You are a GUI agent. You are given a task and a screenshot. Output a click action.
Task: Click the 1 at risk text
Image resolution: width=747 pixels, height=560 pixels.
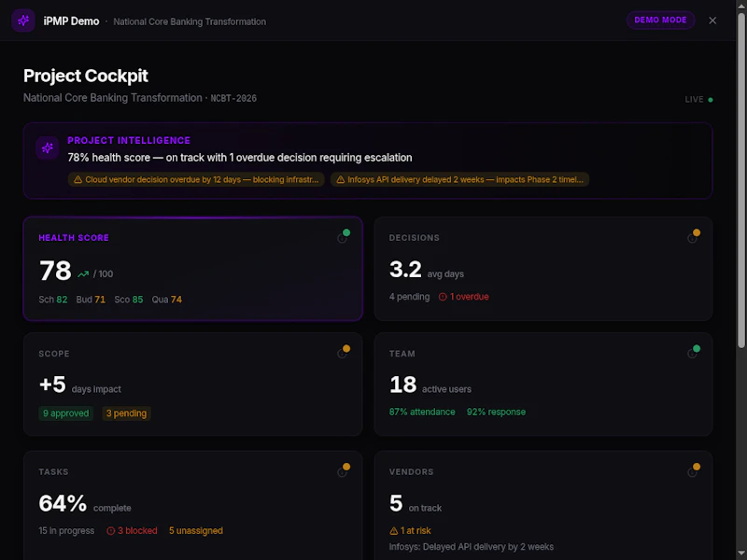tap(416, 530)
